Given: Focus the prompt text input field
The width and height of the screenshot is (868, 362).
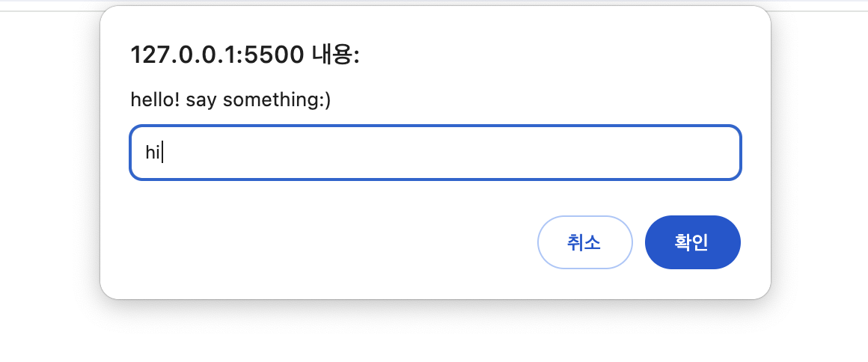Looking at the screenshot, I should [435, 153].
